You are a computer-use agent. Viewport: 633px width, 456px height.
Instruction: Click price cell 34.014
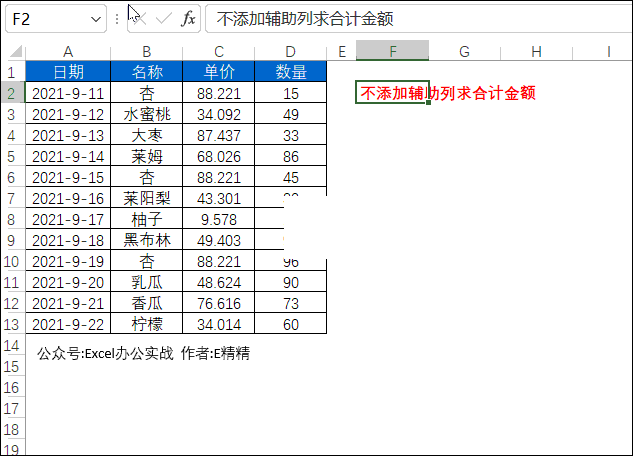click(x=219, y=324)
